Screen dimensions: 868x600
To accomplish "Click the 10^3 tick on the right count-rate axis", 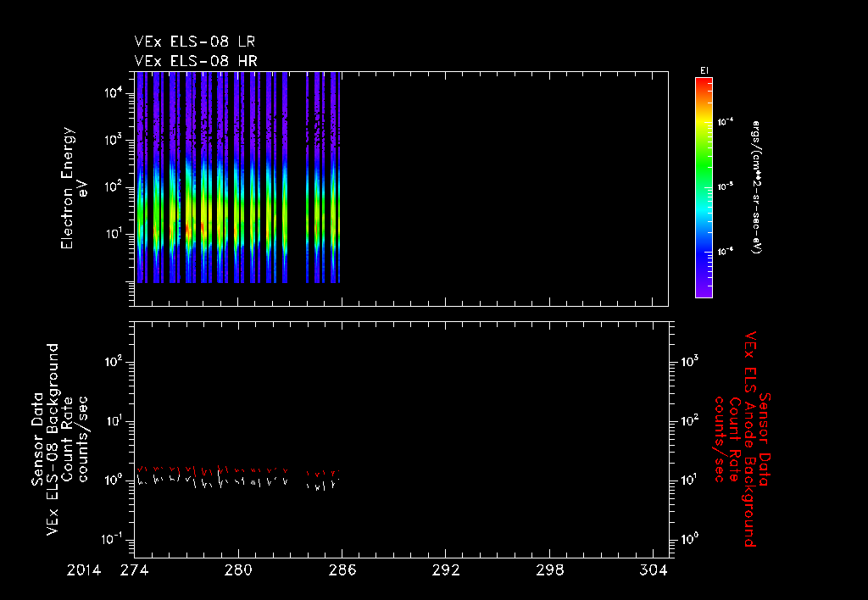I will [690, 362].
